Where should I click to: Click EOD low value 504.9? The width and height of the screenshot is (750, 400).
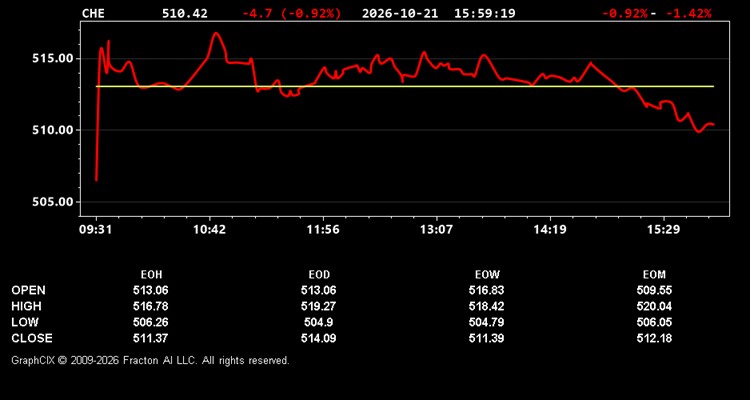pyautogui.click(x=319, y=322)
